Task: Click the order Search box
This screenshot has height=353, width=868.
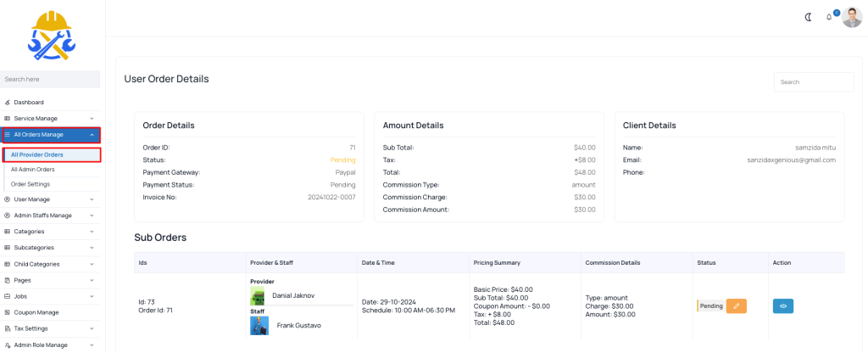Action: pos(814,82)
